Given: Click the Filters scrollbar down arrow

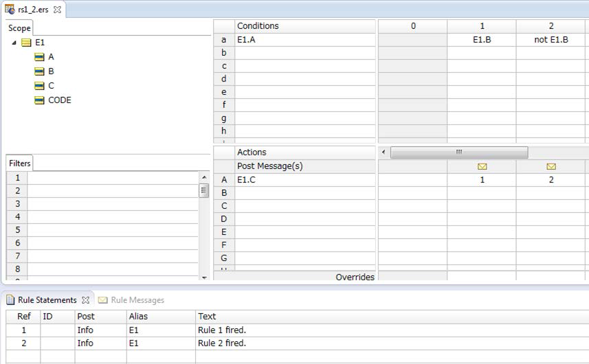Looking at the screenshot, I should point(204,277).
